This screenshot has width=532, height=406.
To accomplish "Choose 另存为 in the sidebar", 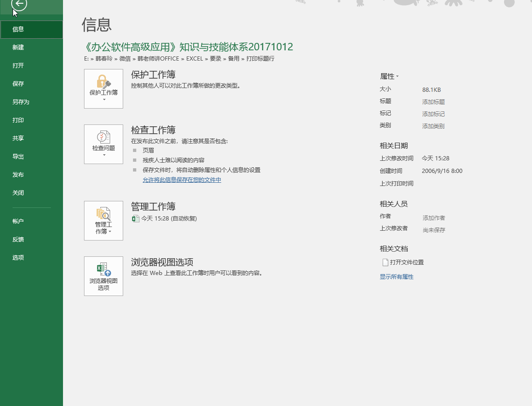I will click(32, 102).
